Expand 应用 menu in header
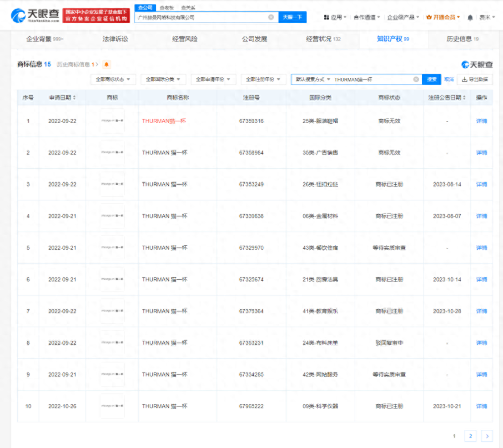 pyautogui.click(x=335, y=17)
